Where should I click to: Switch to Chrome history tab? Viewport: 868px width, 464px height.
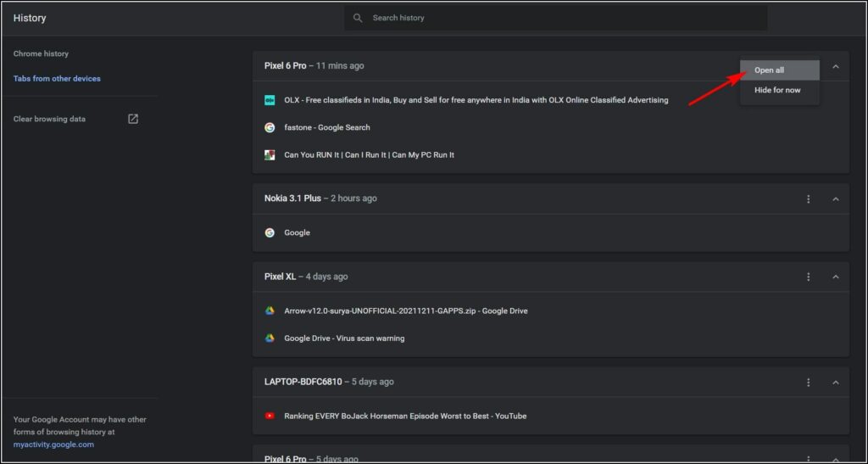click(x=41, y=53)
